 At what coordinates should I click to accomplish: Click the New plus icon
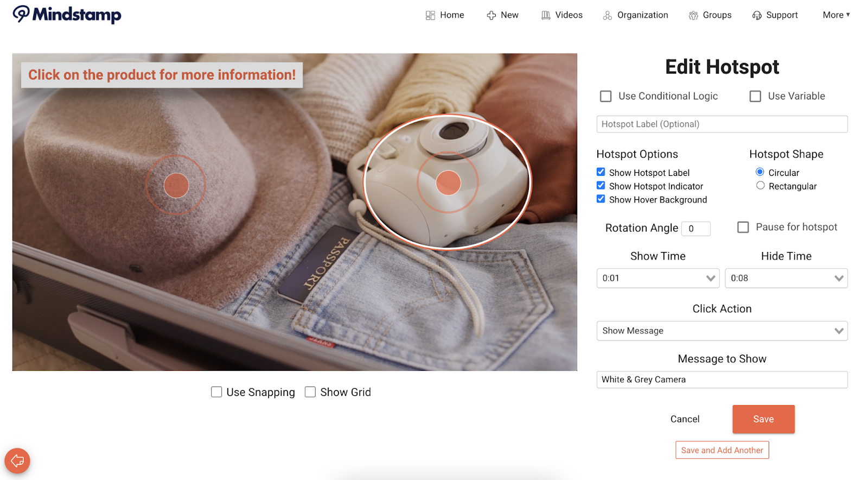(492, 15)
